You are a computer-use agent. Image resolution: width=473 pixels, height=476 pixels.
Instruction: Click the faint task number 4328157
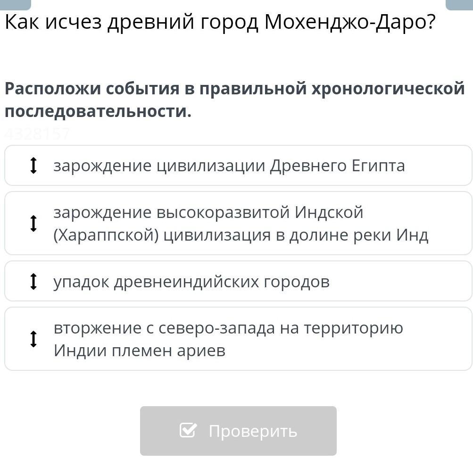[37, 134]
